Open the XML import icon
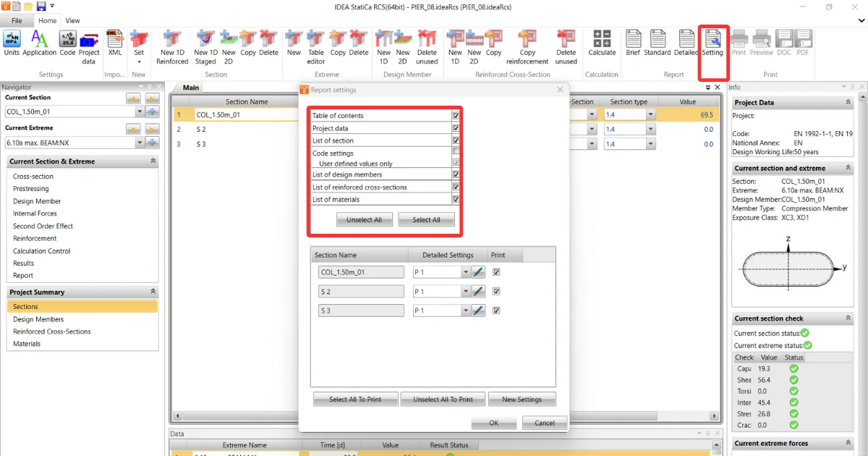 point(115,43)
